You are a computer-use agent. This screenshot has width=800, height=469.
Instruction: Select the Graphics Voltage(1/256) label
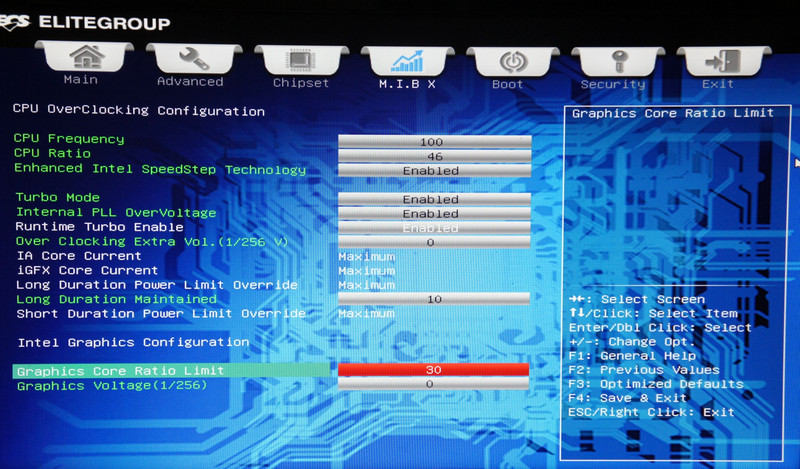(112, 385)
